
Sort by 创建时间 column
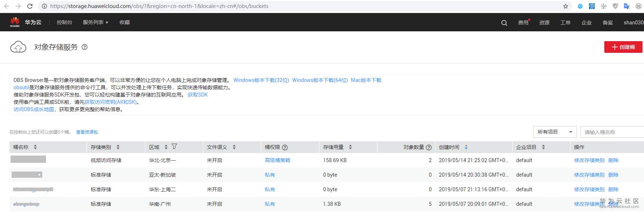(x=466, y=147)
